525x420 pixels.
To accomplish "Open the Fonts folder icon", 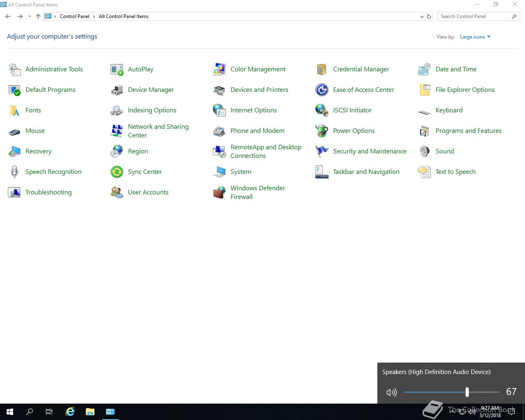I will pyautogui.click(x=14, y=110).
